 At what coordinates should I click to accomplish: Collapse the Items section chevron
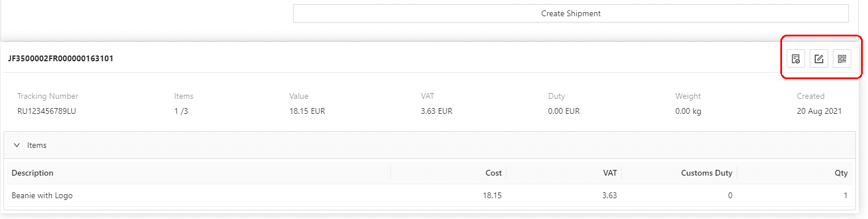pos(17,146)
